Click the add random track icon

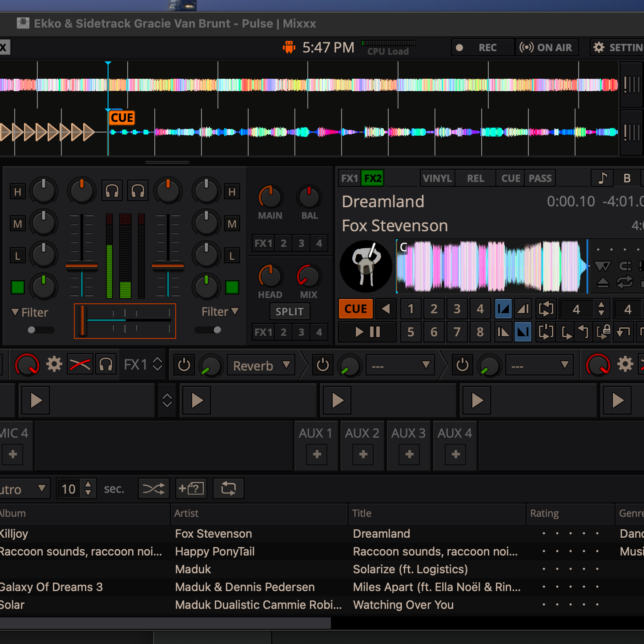tap(191, 489)
